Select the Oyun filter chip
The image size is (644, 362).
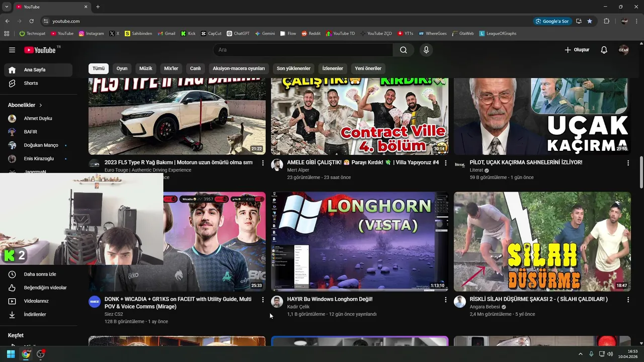(x=122, y=68)
